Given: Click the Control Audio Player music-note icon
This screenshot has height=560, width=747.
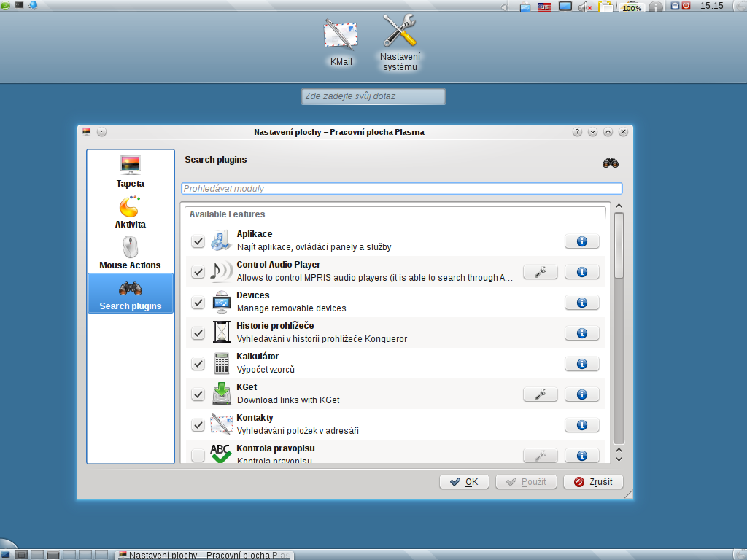Looking at the screenshot, I should point(221,271).
